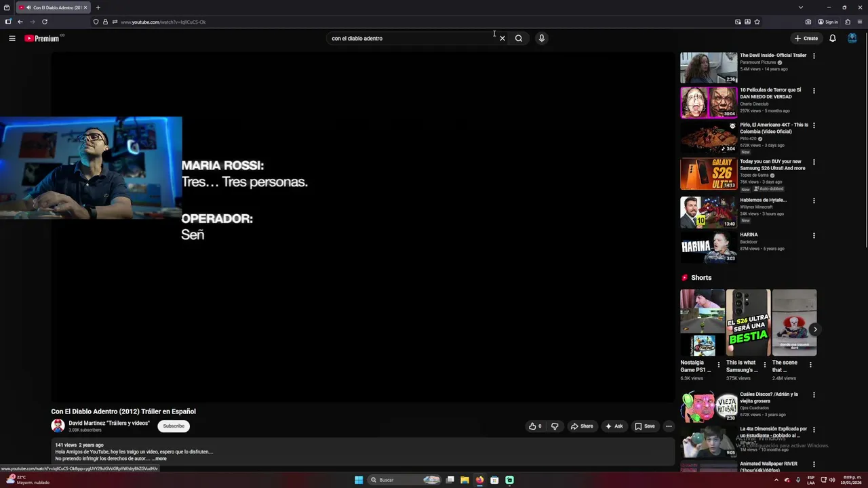Viewport: 868px width, 488px height.
Task: Click the YouTube Premium logo
Action: [x=42, y=39]
